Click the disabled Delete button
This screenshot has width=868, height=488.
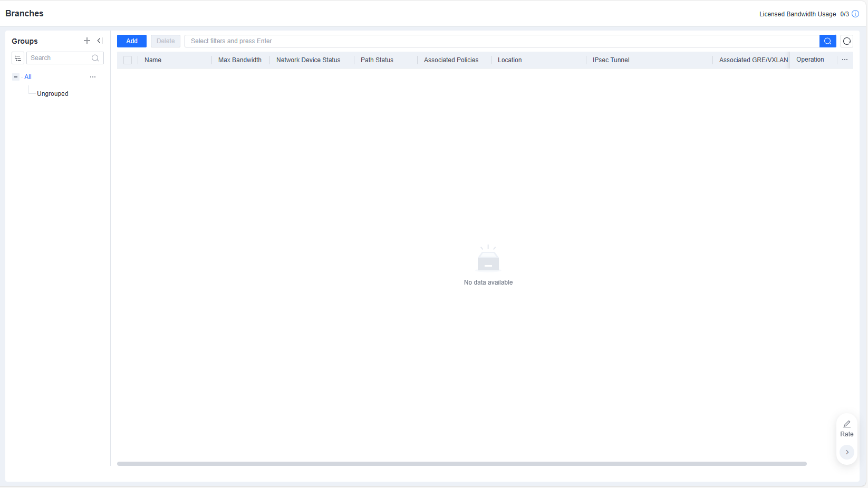click(166, 41)
